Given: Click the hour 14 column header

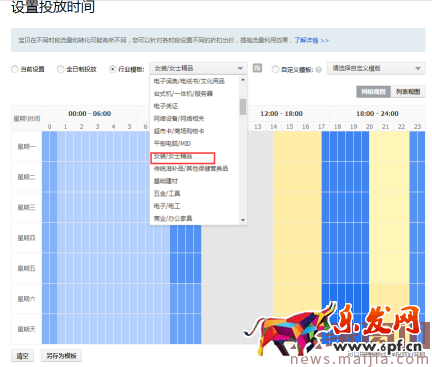Looking at the screenshot, I should pyautogui.click(x=274, y=127).
